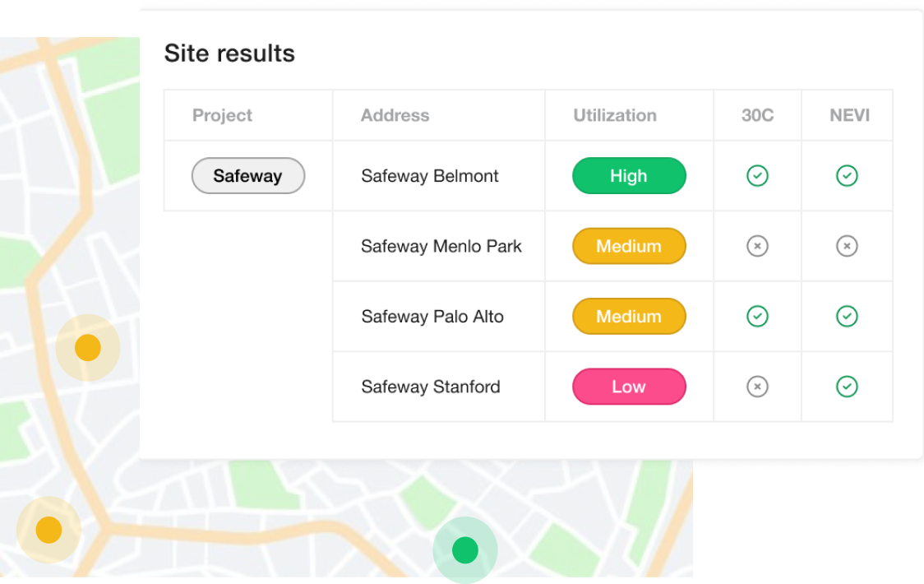The height and width of the screenshot is (584, 924).
Task: Select the lower-left yellow map marker
Action: click(x=49, y=530)
